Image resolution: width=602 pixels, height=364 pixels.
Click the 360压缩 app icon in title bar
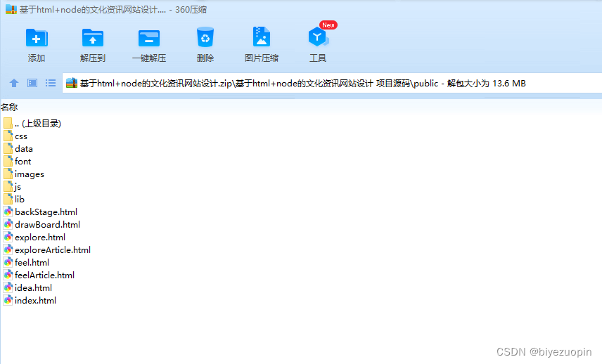click(x=11, y=9)
